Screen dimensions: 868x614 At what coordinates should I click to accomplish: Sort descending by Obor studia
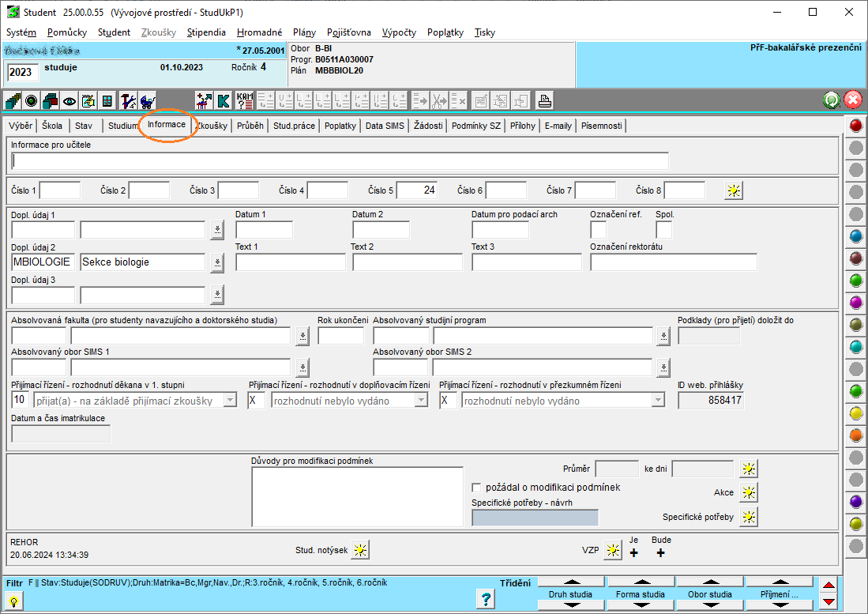click(x=709, y=605)
